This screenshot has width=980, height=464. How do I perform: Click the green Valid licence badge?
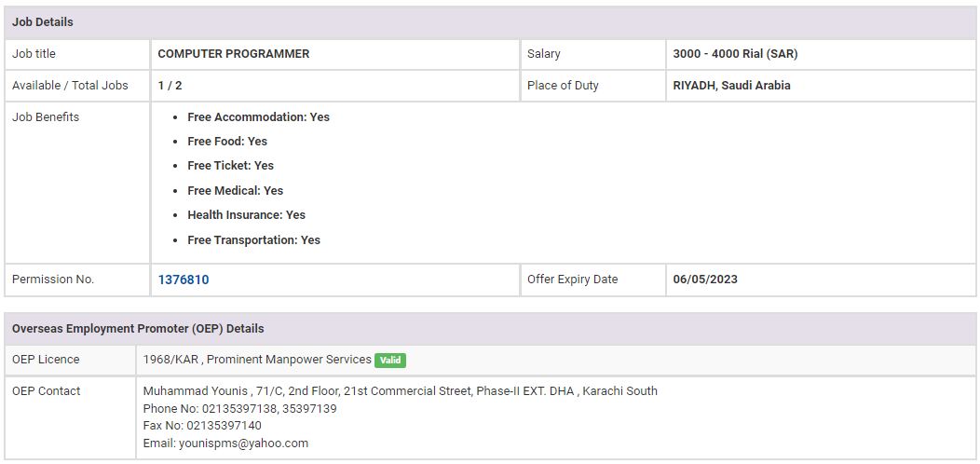click(390, 361)
